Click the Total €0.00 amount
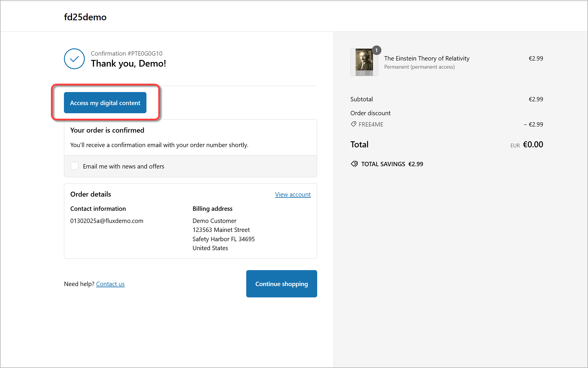This screenshot has height=368, width=588. pyautogui.click(x=533, y=144)
